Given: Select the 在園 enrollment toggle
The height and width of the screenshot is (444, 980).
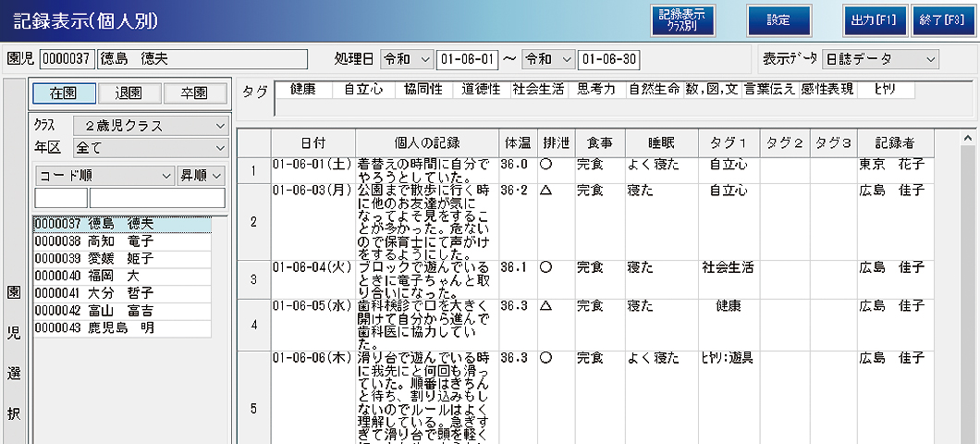Looking at the screenshot, I should (63, 93).
